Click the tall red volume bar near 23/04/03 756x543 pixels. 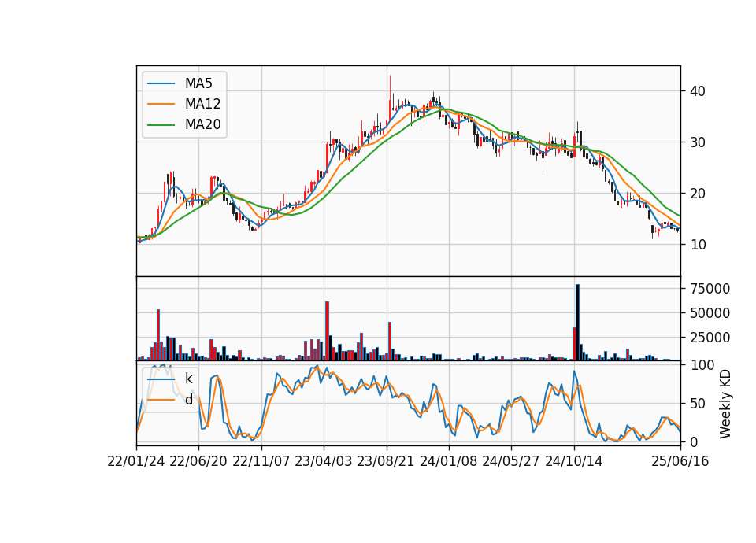tap(328, 331)
